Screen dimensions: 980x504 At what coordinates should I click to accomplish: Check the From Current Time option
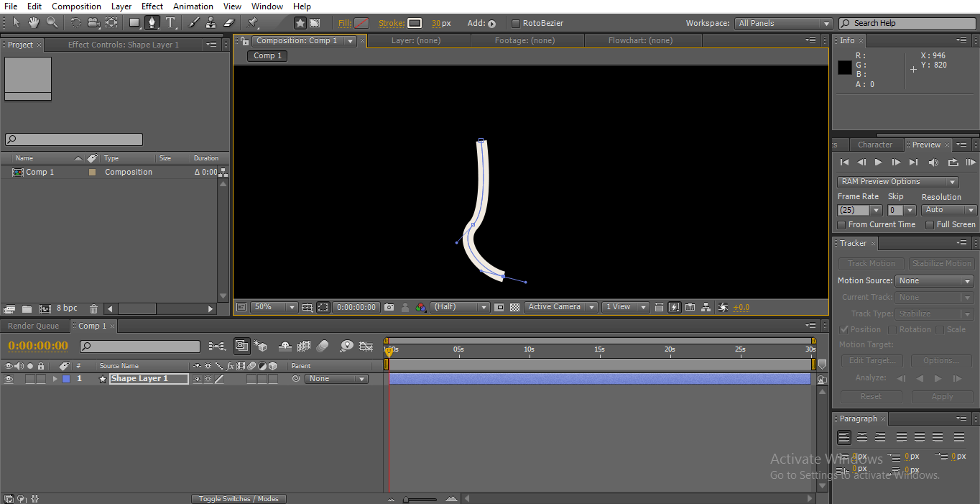coord(842,224)
